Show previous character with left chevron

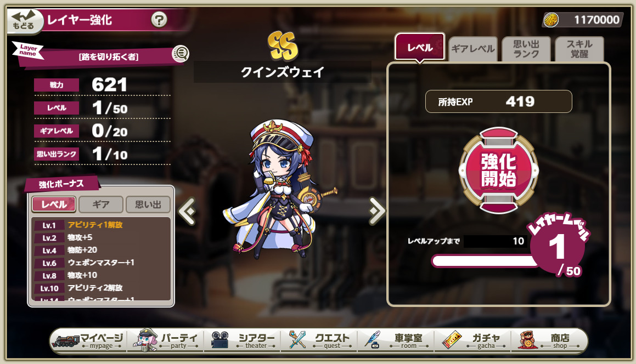coord(187,211)
